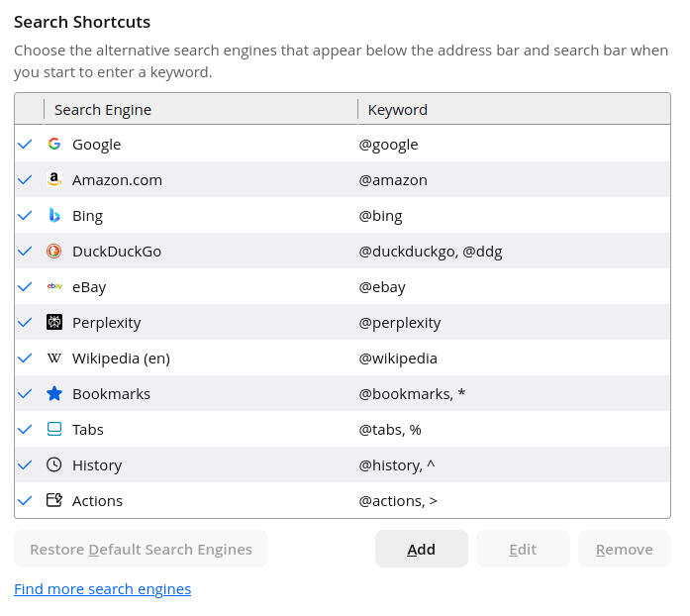
Task: Click the Actions icon
Action: click(x=54, y=501)
